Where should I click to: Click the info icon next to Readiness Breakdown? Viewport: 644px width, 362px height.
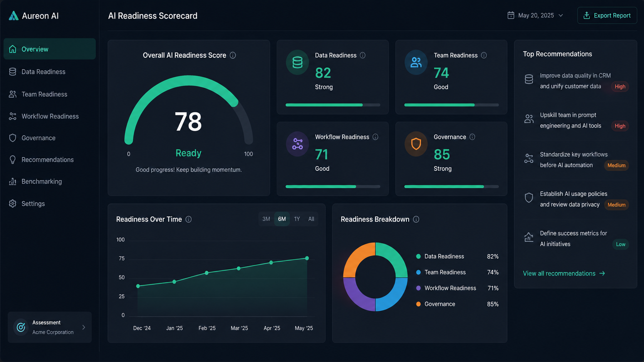tap(416, 219)
